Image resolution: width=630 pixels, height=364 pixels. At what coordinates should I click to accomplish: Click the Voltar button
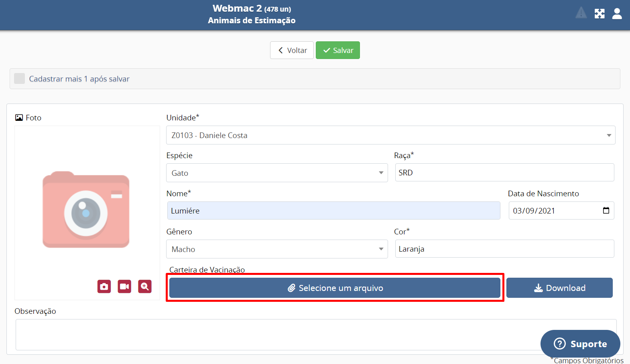click(x=292, y=50)
